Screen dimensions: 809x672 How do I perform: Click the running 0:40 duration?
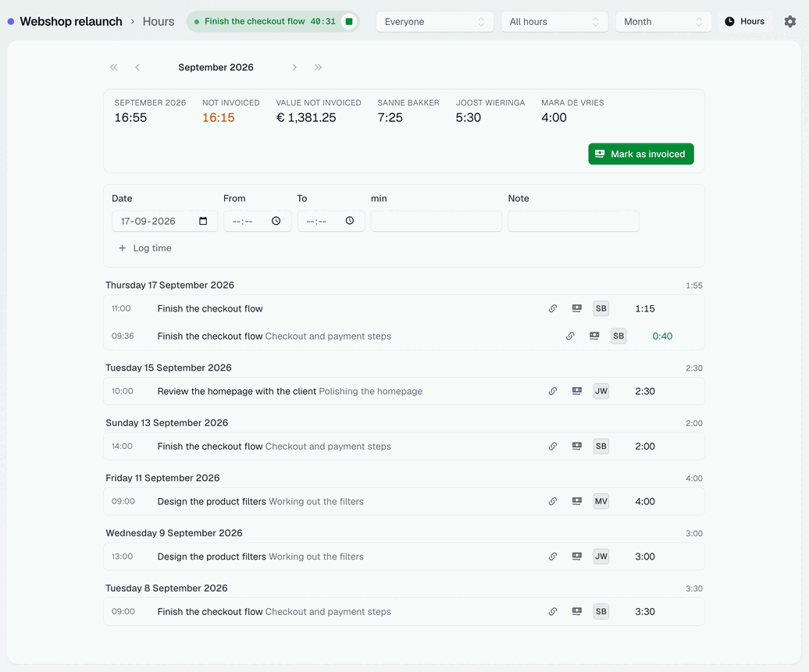point(662,336)
